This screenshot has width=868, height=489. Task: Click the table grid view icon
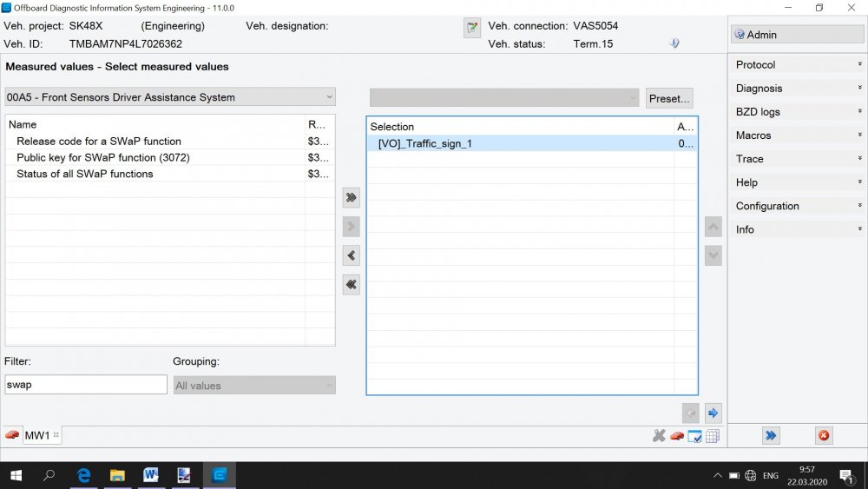click(x=713, y=436)
